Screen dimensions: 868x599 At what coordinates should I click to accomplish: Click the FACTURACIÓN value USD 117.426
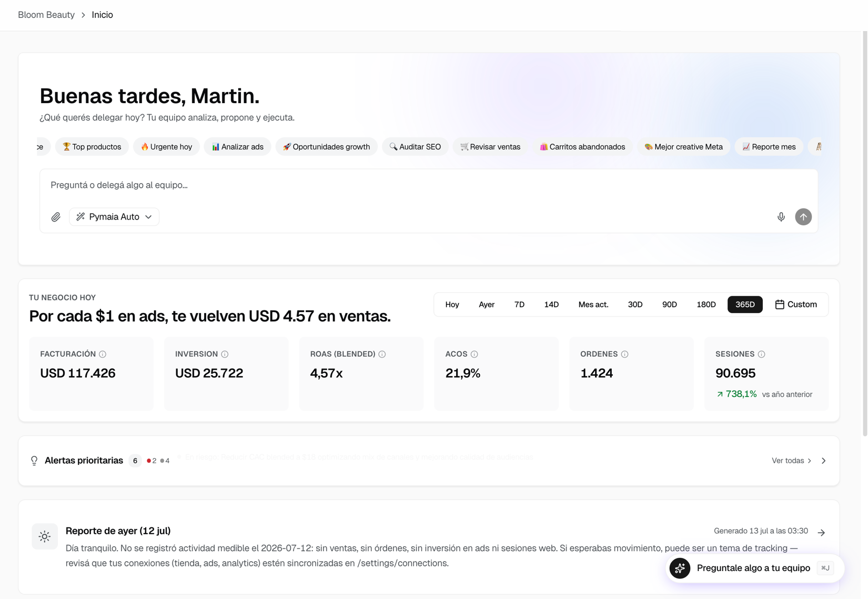[78, 373]
